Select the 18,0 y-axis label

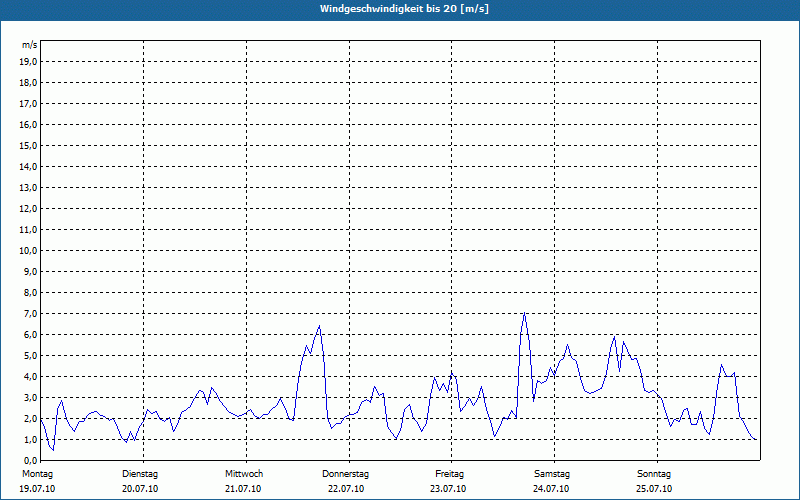coord(28,83)
